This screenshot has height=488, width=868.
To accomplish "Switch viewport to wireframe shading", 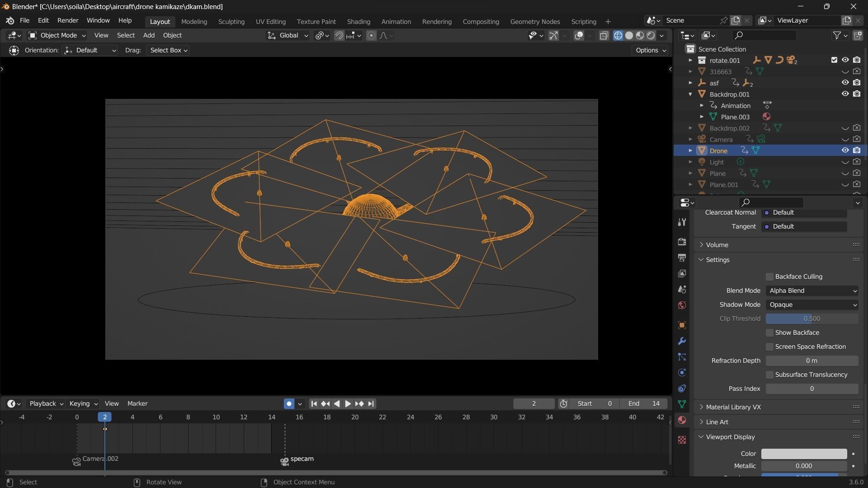I will tap(618, 36).
